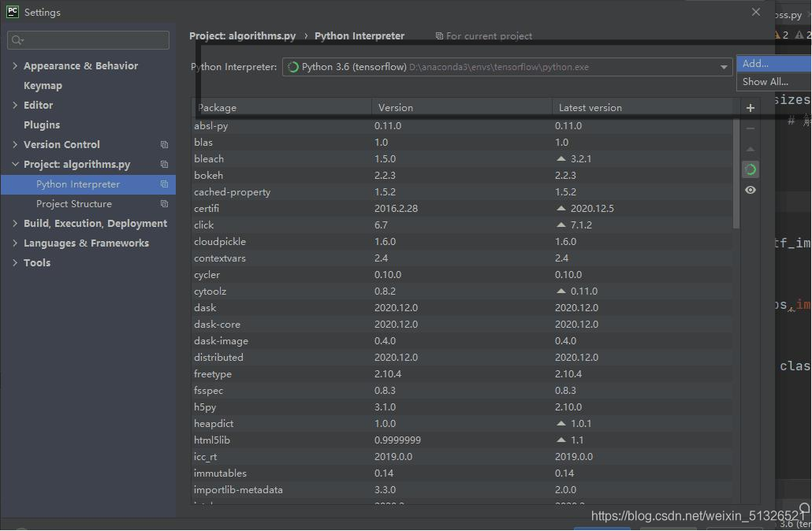Select the distributed package row
812x531 pixels.
tap(462, 358)
